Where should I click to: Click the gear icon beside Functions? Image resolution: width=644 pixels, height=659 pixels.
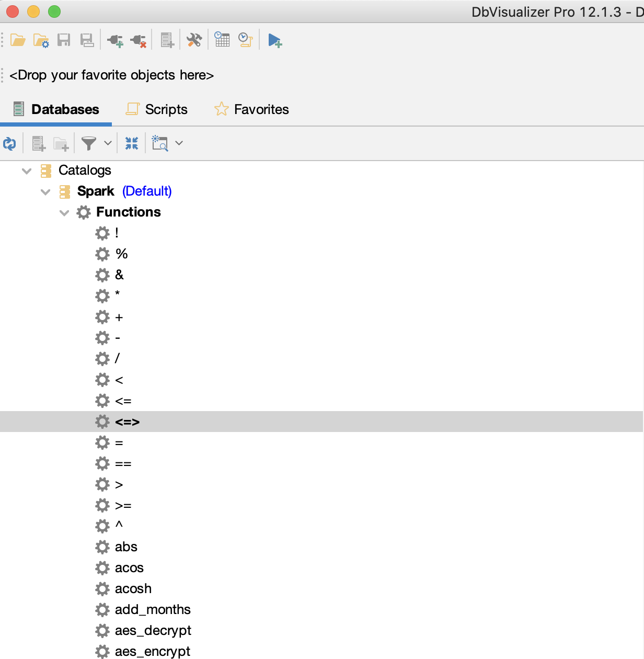(84, 212)
